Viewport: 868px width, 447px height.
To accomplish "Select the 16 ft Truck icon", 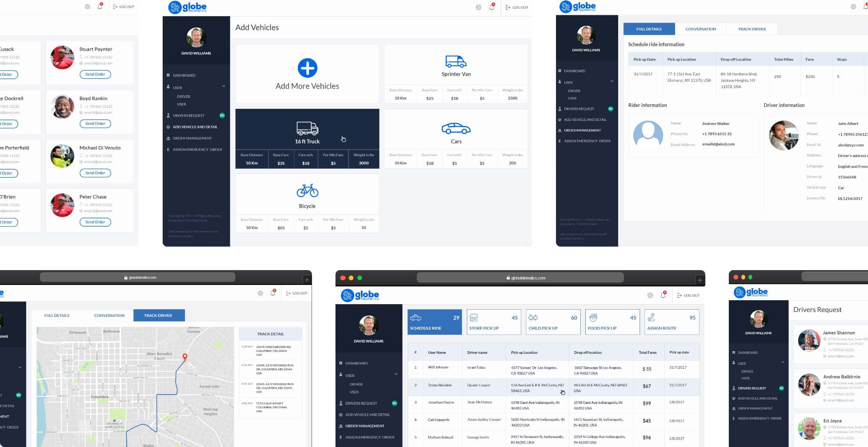I will pyautogui.click(x=307, y=129).
